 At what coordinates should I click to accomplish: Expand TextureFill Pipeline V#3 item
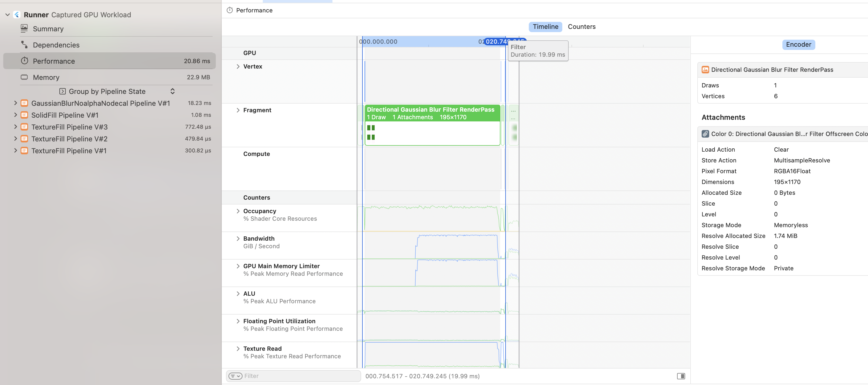(15, 127)
